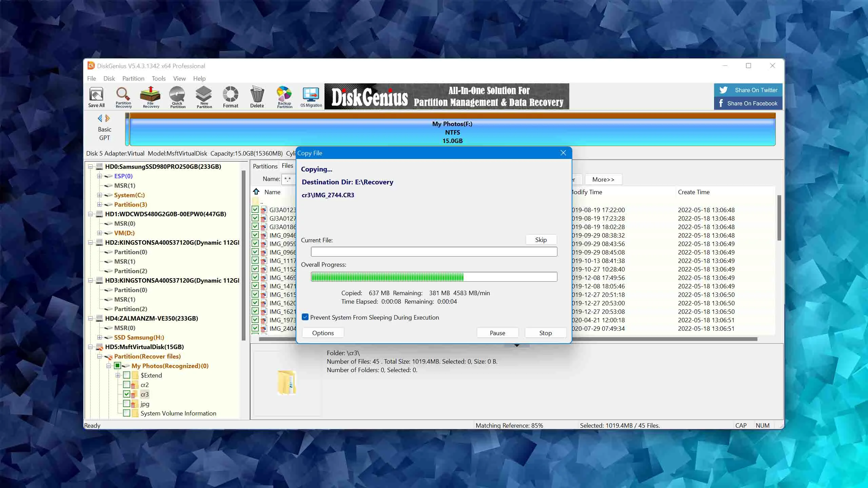Click the Overall Progress bar
Screen dimensions: 868x488
click(x=434, y=277)
